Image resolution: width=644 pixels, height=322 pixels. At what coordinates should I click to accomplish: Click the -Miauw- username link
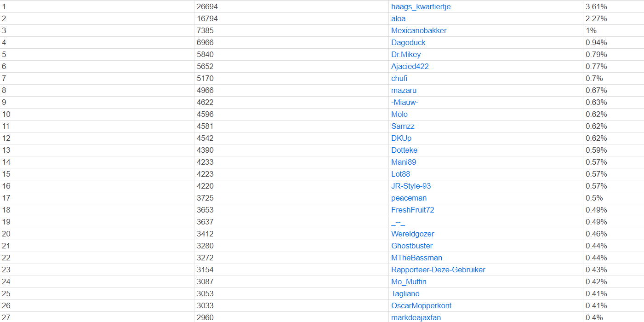click(x=405, y=103)
